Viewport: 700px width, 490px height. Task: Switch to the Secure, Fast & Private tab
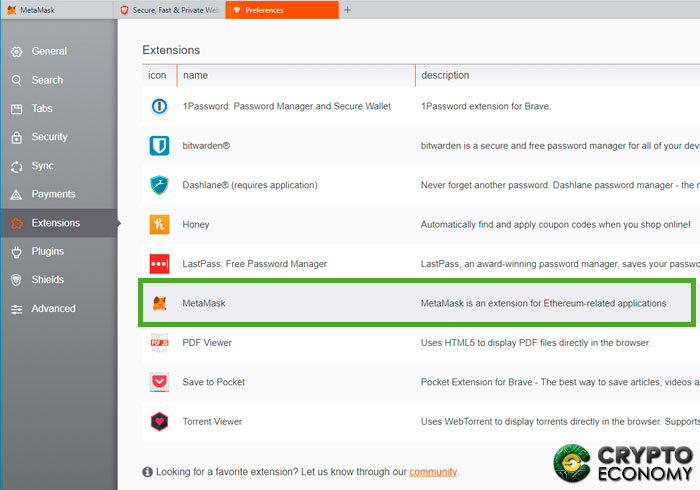169,10
